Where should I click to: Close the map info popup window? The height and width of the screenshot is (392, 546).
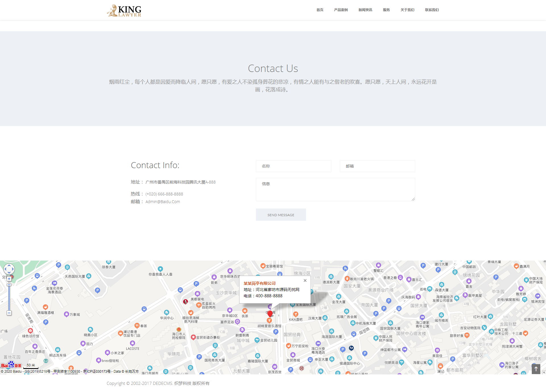coord(305,280)
